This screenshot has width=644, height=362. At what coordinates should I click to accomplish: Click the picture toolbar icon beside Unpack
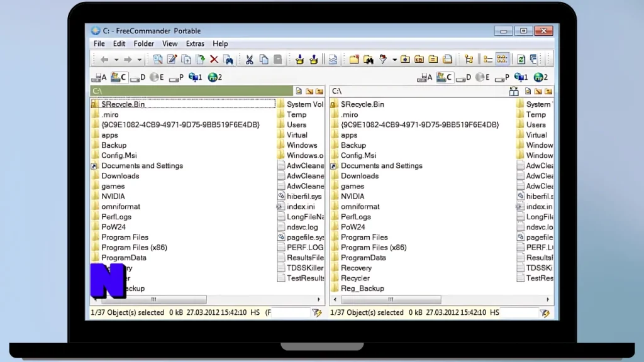(333, 60)
